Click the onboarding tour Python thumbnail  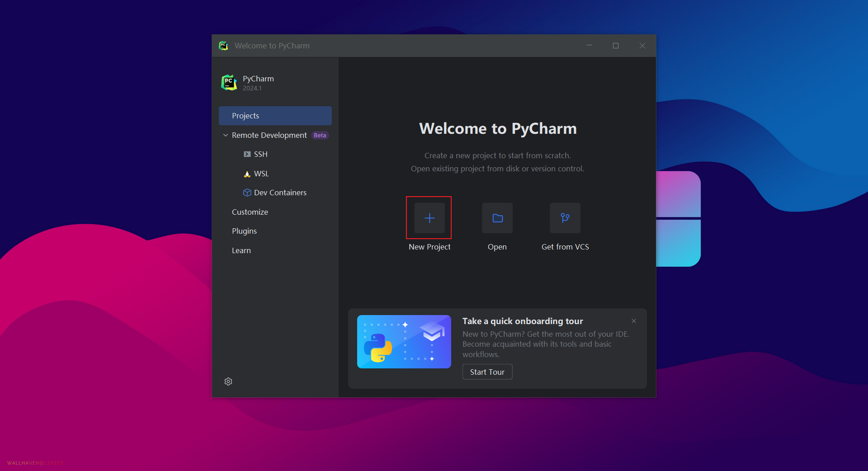(404, 342)
